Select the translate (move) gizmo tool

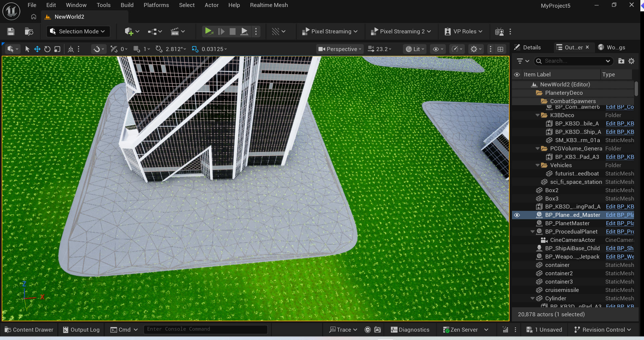37,49
